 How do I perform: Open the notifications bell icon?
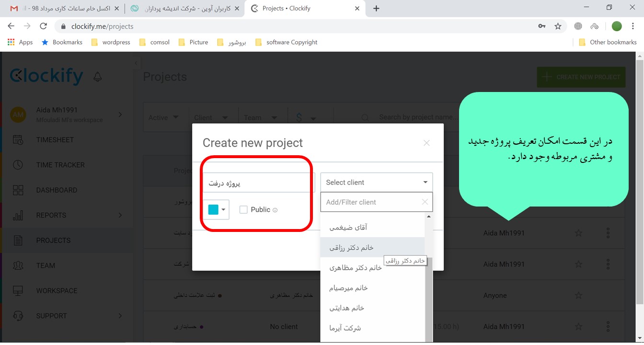tap(98, 77)
